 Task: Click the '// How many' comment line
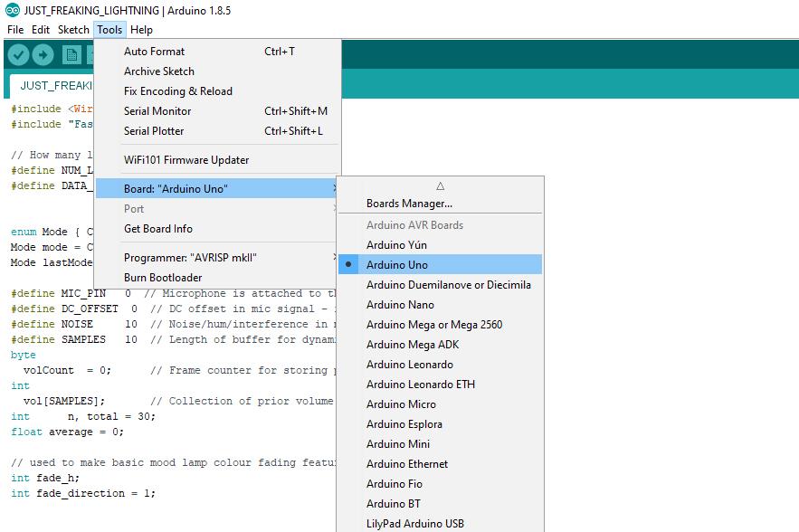52,155
